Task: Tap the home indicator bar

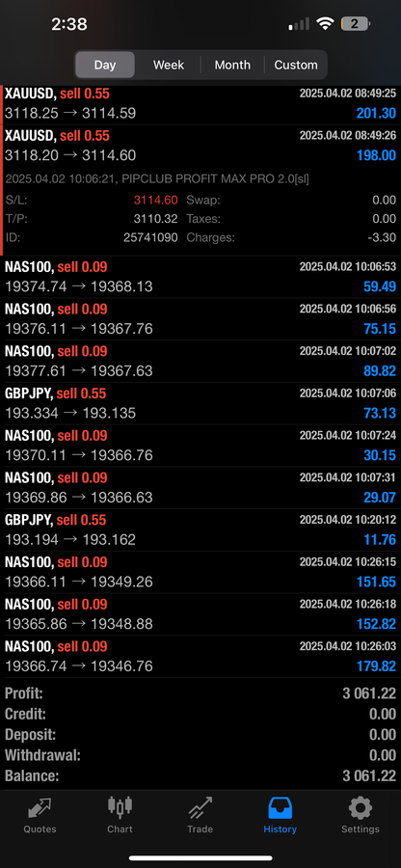Action: 200,858
